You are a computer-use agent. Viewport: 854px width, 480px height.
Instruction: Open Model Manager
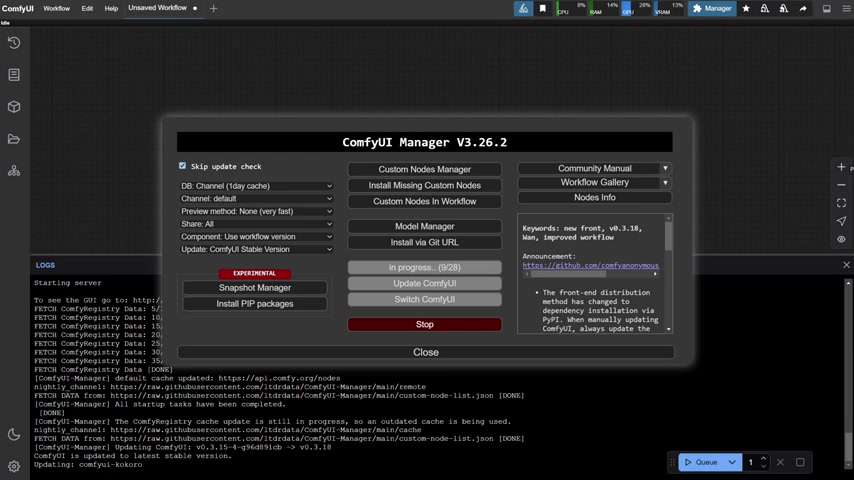pyautogui.click(x=425, y=226)
